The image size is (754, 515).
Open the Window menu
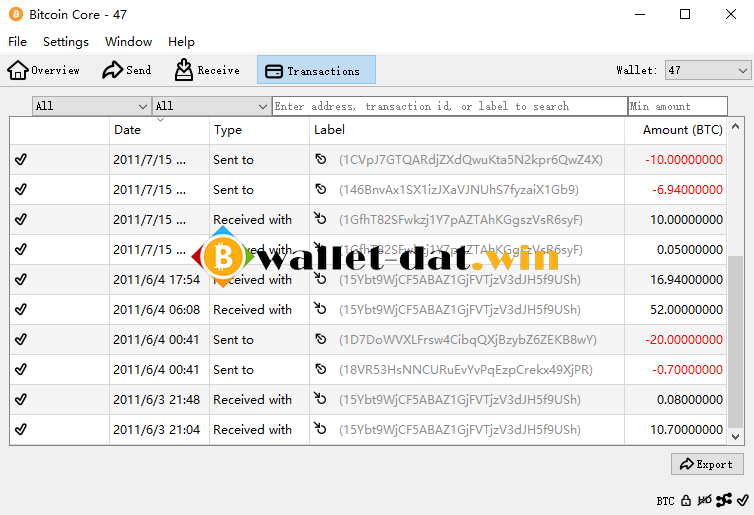(128, 42)
